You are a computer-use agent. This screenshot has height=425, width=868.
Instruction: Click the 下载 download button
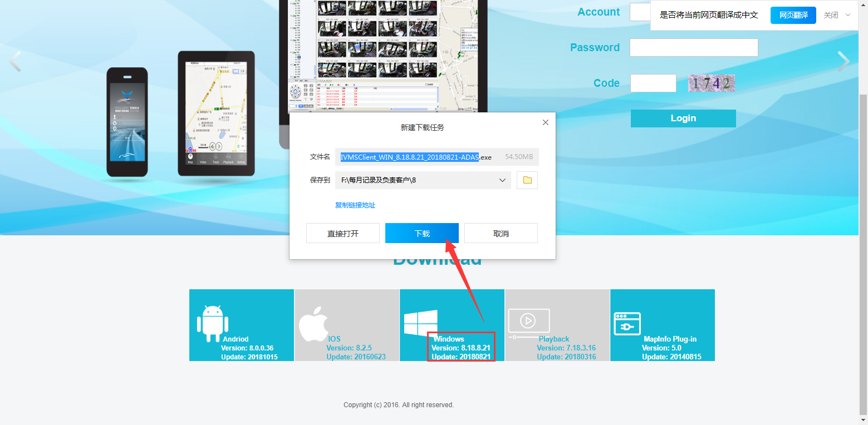pyautogui.click(x=422, y=233)
